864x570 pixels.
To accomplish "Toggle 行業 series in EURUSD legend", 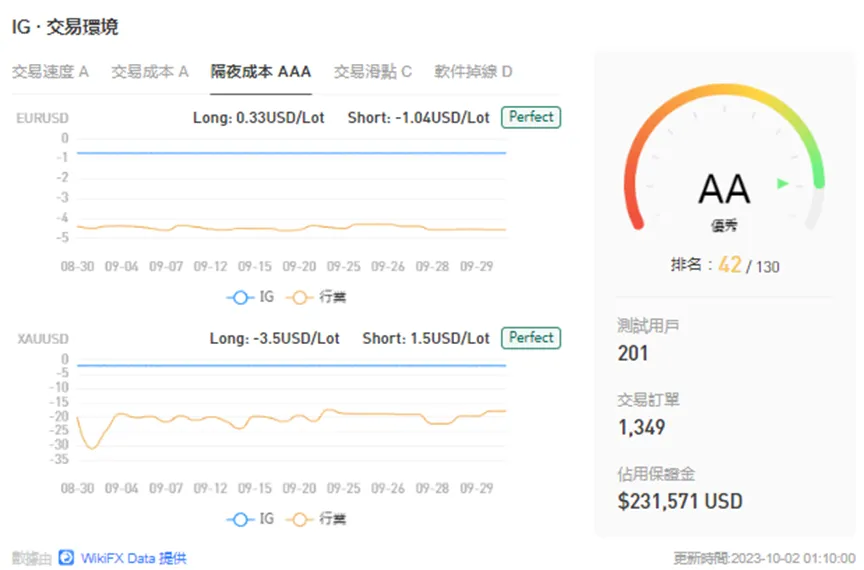I will tap(316, 297).
